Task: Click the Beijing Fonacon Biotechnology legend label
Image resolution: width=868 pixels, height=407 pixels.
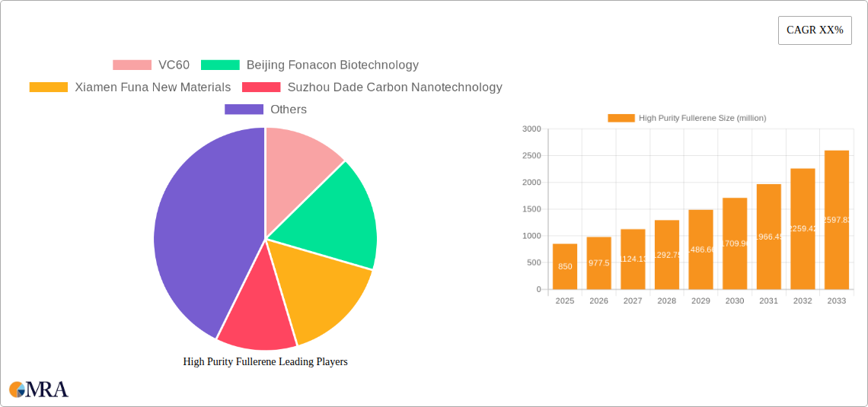Action: tap(332, 65)
